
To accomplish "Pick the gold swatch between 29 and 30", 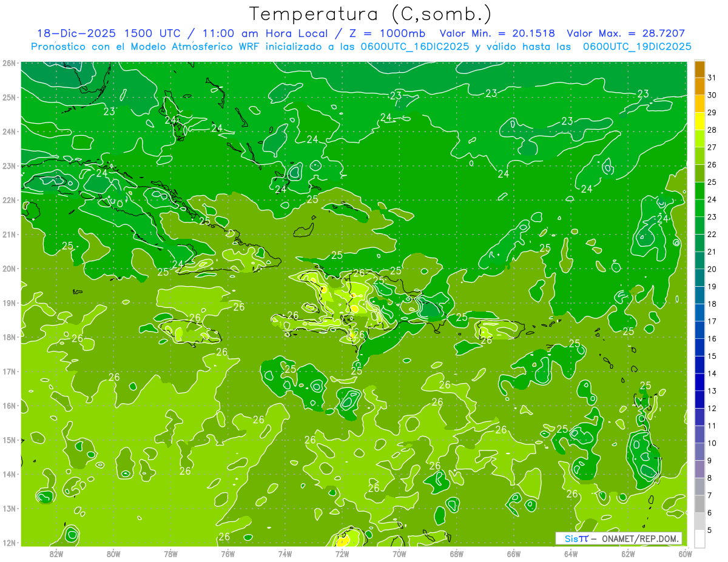I will (699, 104).
